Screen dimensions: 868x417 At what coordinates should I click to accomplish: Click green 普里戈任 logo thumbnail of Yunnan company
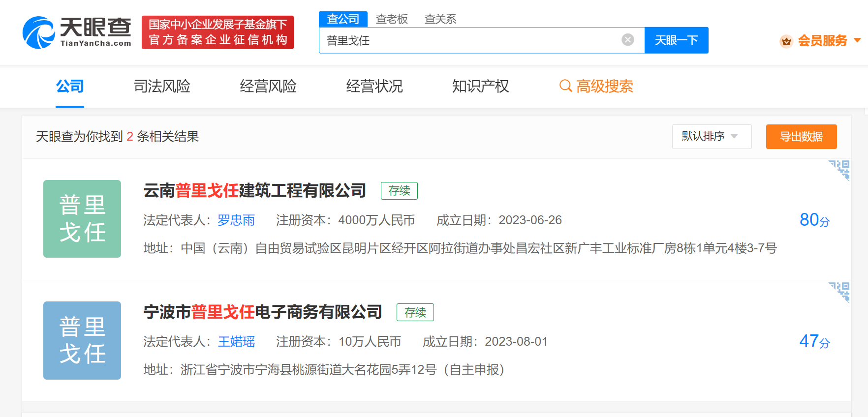(82, 219)
